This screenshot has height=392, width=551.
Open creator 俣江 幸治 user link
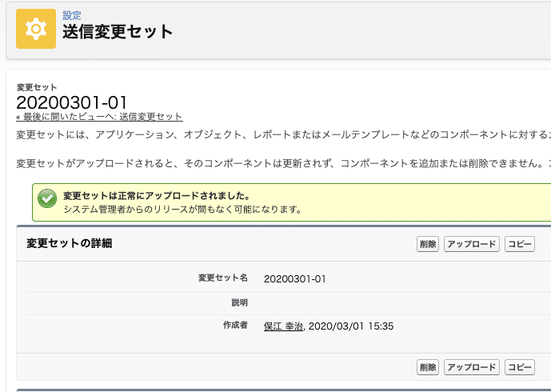click(x=283, y=326)
